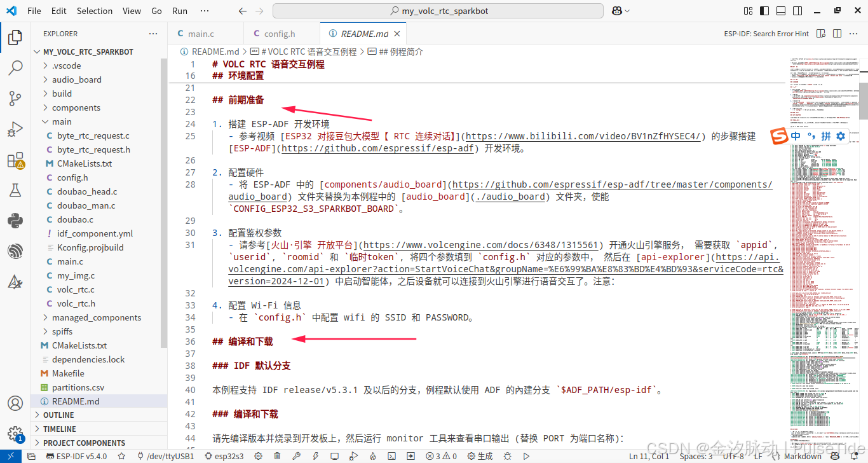Viewport: 868px width, 463px height.
Task: Click the command center search box
Action: pos(438,11)
